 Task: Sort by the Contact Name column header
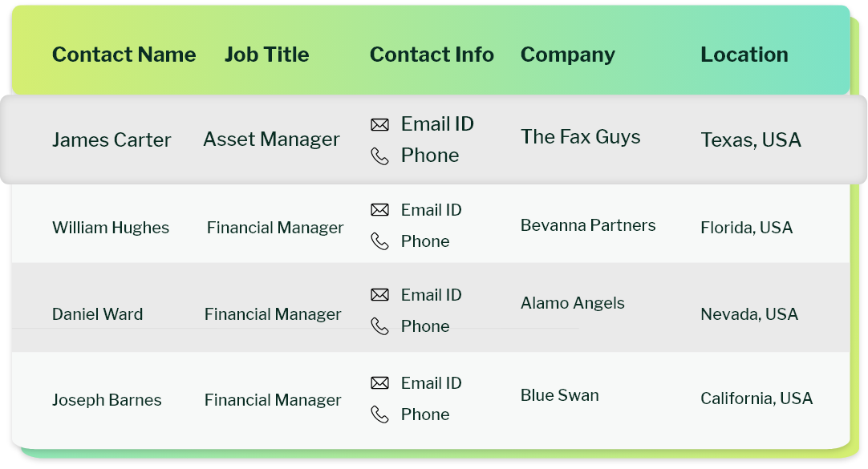tap(124, 55)
